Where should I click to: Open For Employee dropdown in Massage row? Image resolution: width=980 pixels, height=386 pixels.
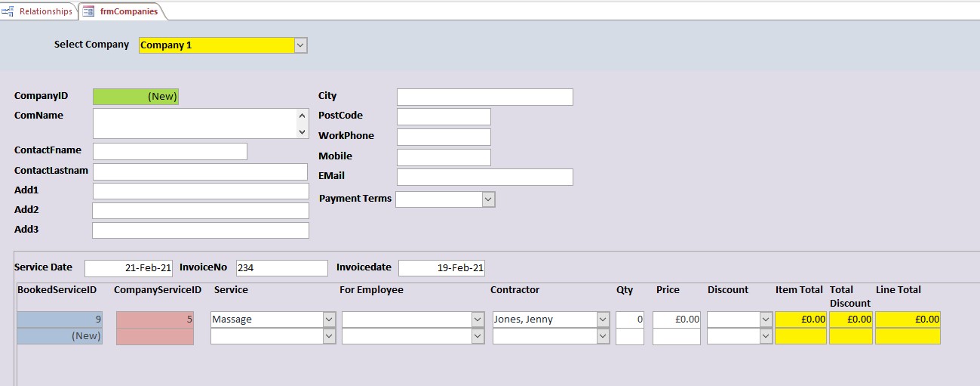(478, 320)
